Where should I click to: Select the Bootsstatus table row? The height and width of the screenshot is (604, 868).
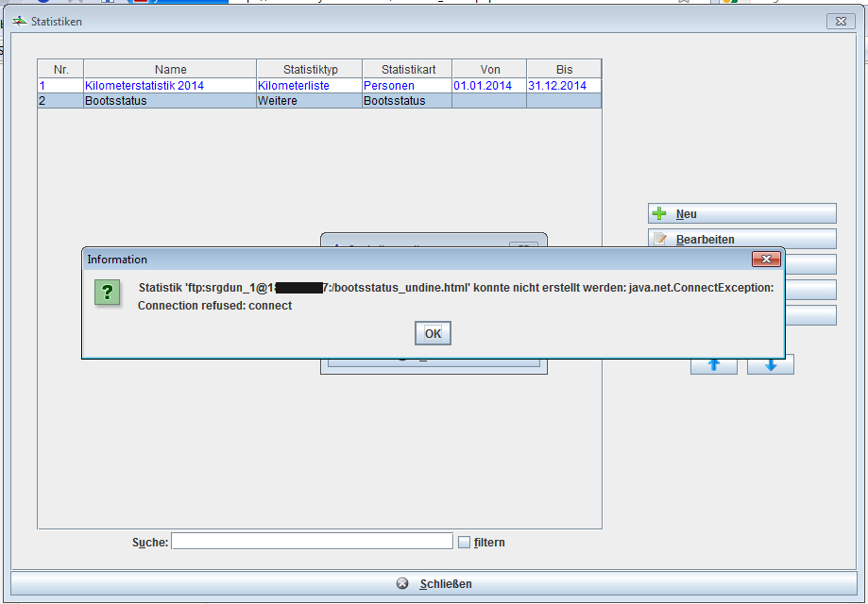(170, 101)
